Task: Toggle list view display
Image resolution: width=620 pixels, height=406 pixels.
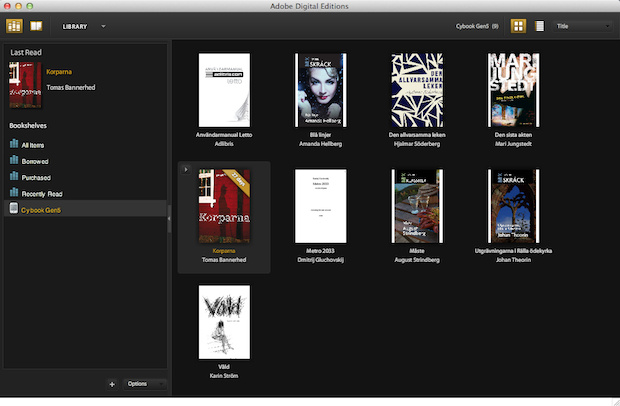Action: pos(540,25)
